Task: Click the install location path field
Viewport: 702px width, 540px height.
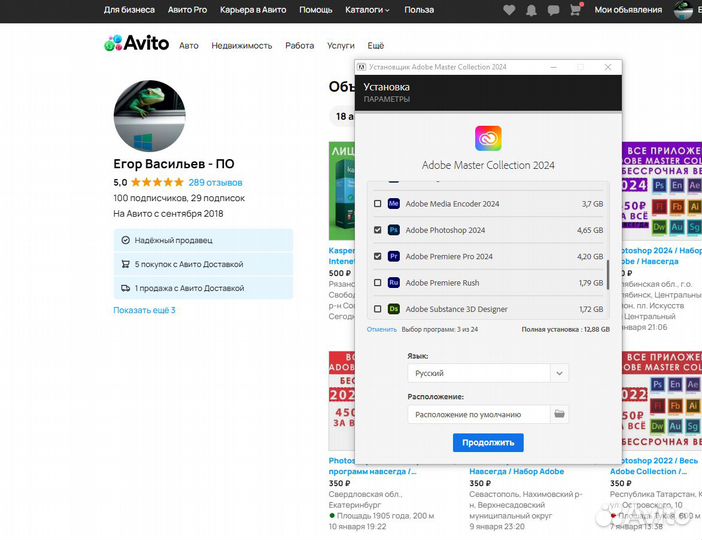Action: (478, 414)
